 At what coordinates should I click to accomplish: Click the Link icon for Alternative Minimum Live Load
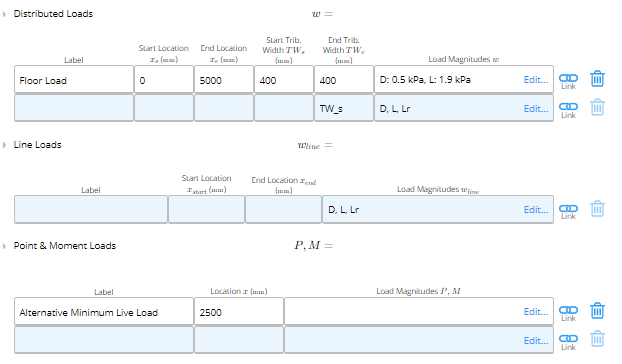coord(568,313)
